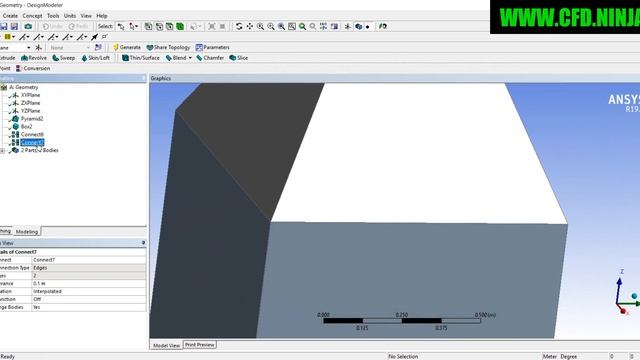Viewport: 640px width, 360px height.
Task: Enable the Edges selection filter
Action: (x=159, y=26)
